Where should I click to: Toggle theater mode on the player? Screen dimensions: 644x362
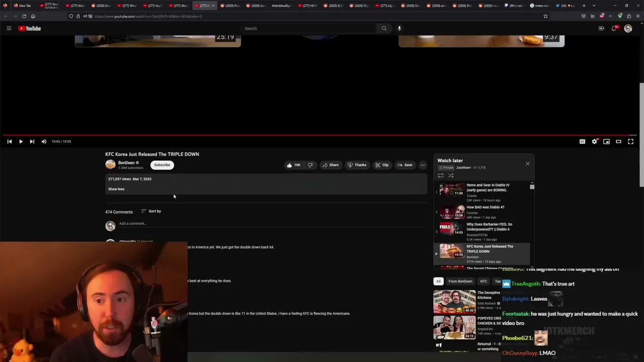pos(618,142)
